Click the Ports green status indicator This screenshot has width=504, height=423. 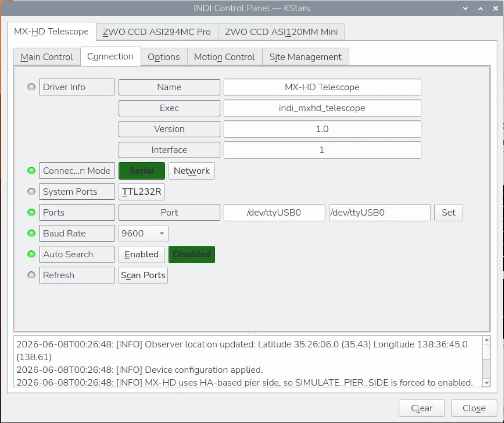[31, 212]
